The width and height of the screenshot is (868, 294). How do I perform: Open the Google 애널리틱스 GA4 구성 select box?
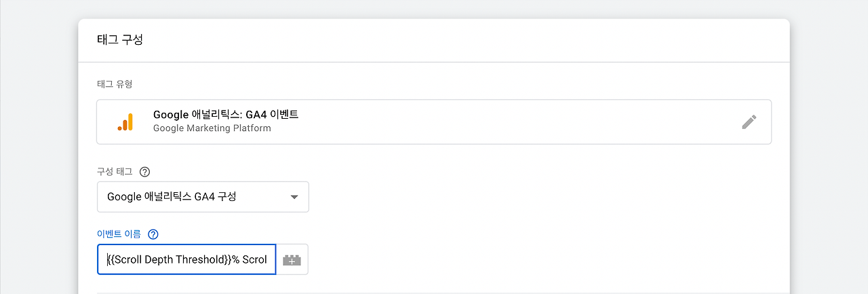click(x=190, y=197)
